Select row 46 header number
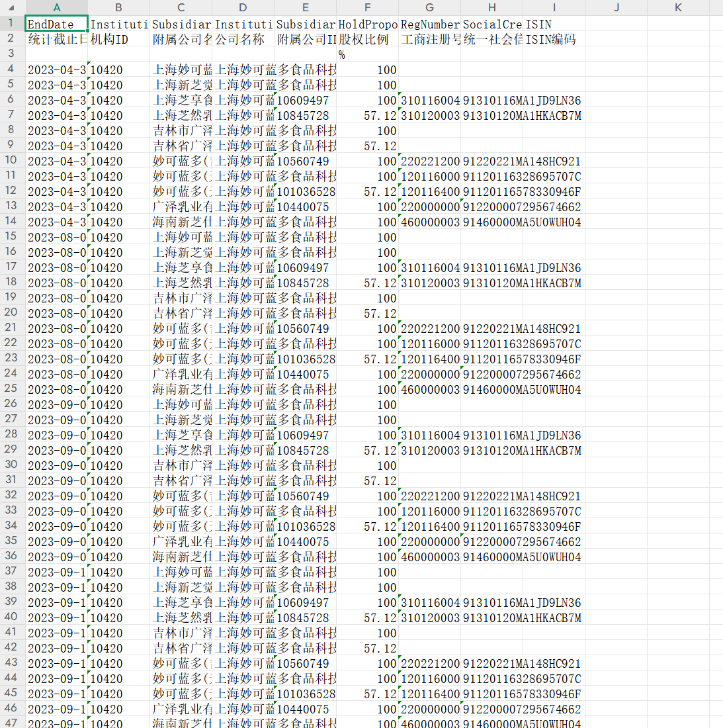The width and height of the screenshot is (723, 728). [11, 708]
